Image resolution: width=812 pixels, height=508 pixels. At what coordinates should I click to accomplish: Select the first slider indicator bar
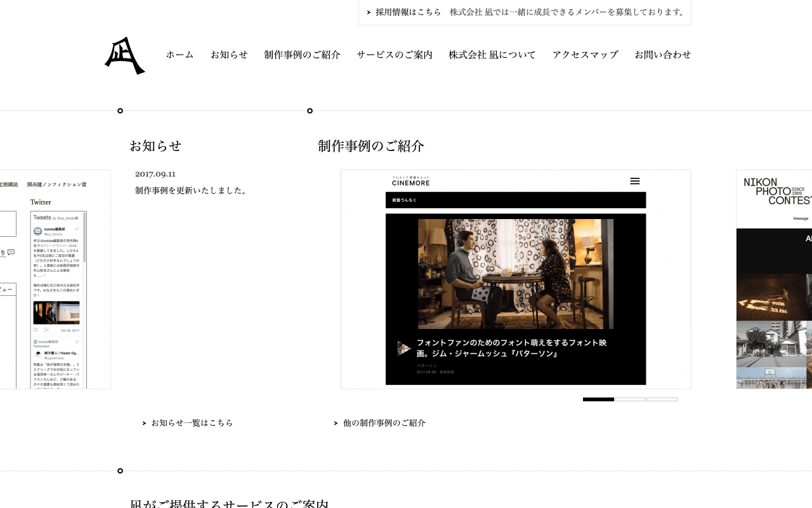(598, 399)
